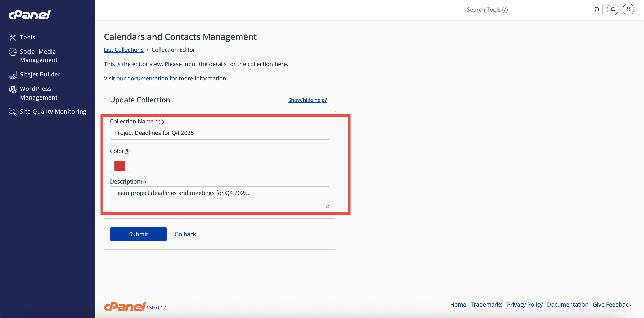This screenshot has width=644, height=318.
Task: Open Tools from the sidebar
Action: (28, 37)
